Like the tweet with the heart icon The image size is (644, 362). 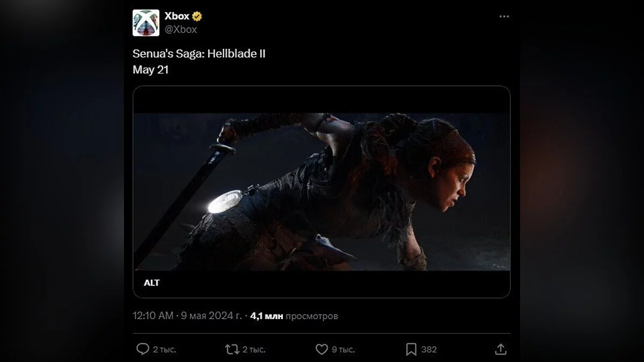coord(321,350)
